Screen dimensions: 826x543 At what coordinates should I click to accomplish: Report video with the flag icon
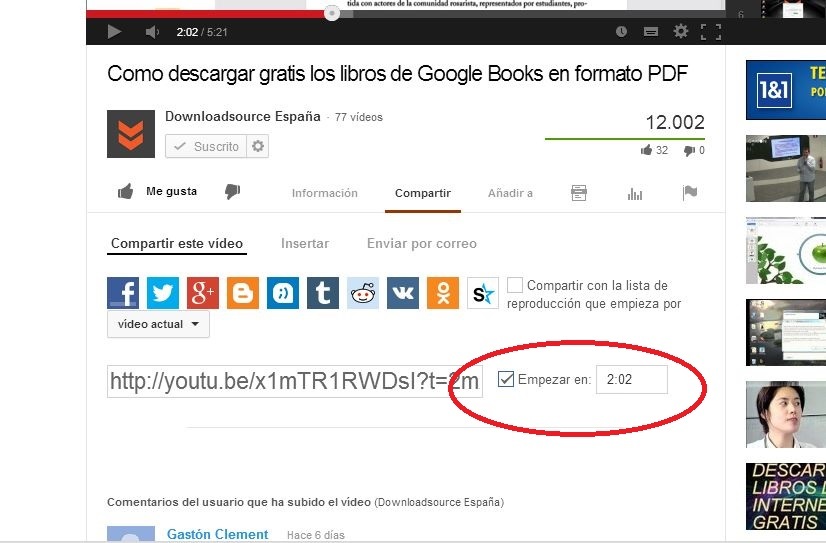pyautogui.click(x=690, y=193)
